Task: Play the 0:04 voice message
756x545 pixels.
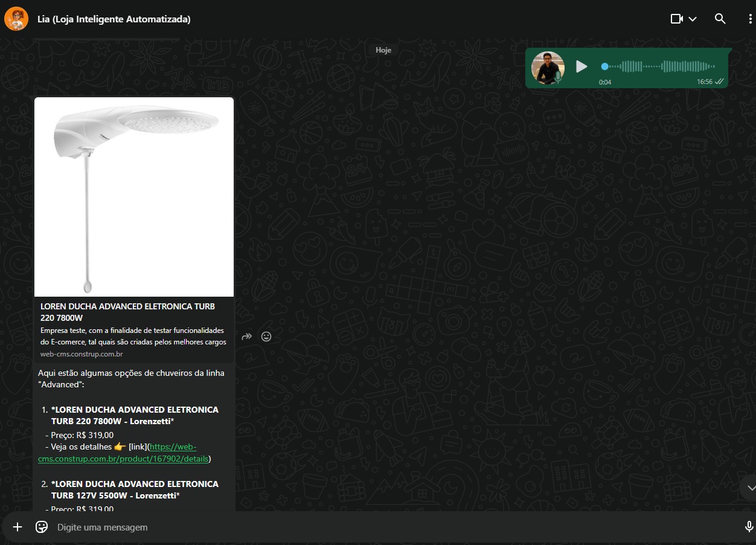Action: coord(581,66)
